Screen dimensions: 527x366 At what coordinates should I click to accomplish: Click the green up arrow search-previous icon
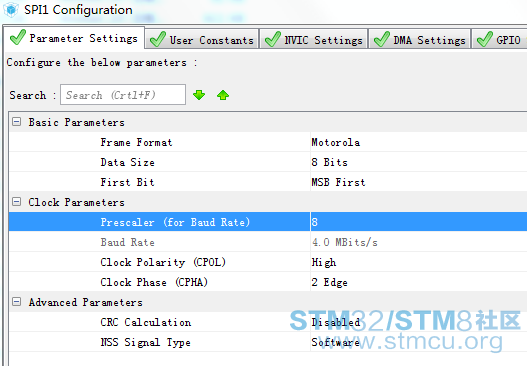pyautogui.click(x=223, y=95)
